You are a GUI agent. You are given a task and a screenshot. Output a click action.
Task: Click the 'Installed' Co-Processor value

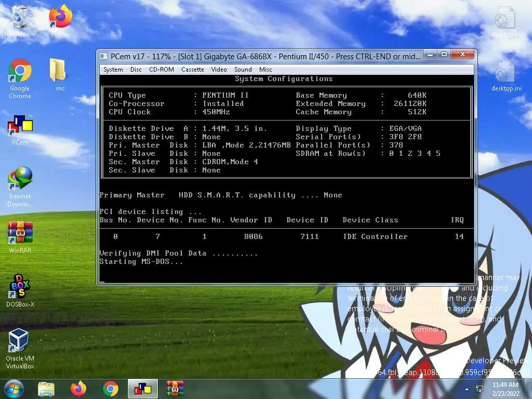coord(223,103)
